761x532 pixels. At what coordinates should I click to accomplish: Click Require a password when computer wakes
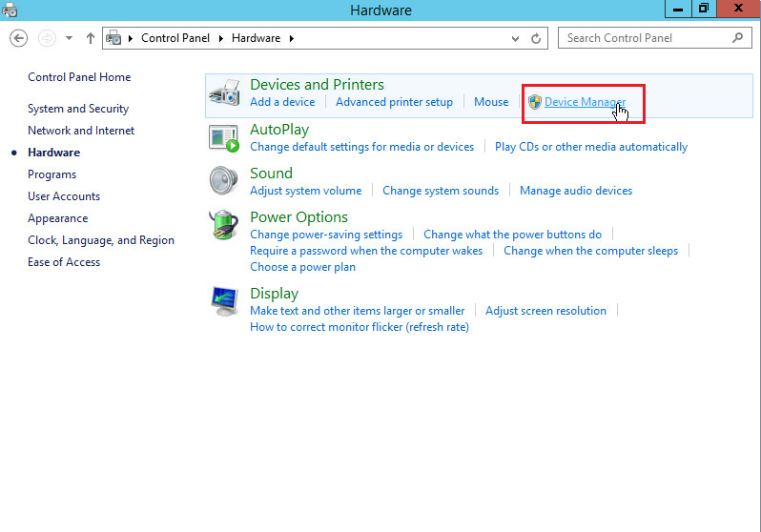[x=366, y=251]
